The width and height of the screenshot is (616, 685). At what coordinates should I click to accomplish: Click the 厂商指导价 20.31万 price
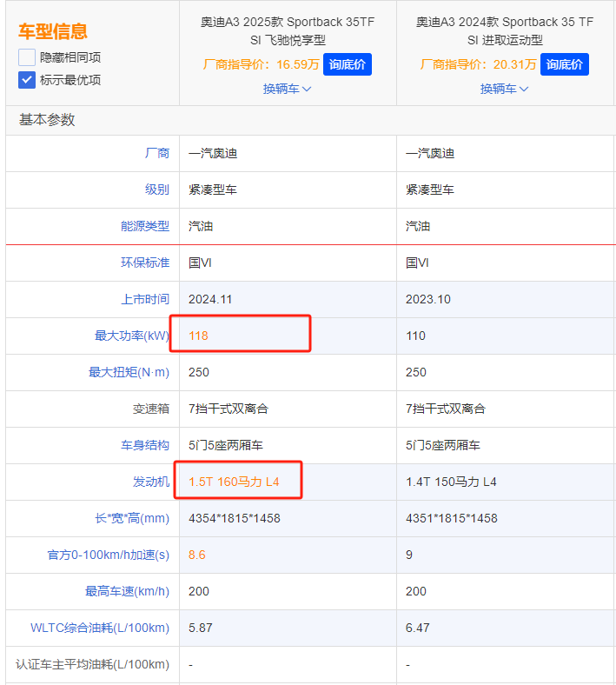coord(478,64)
